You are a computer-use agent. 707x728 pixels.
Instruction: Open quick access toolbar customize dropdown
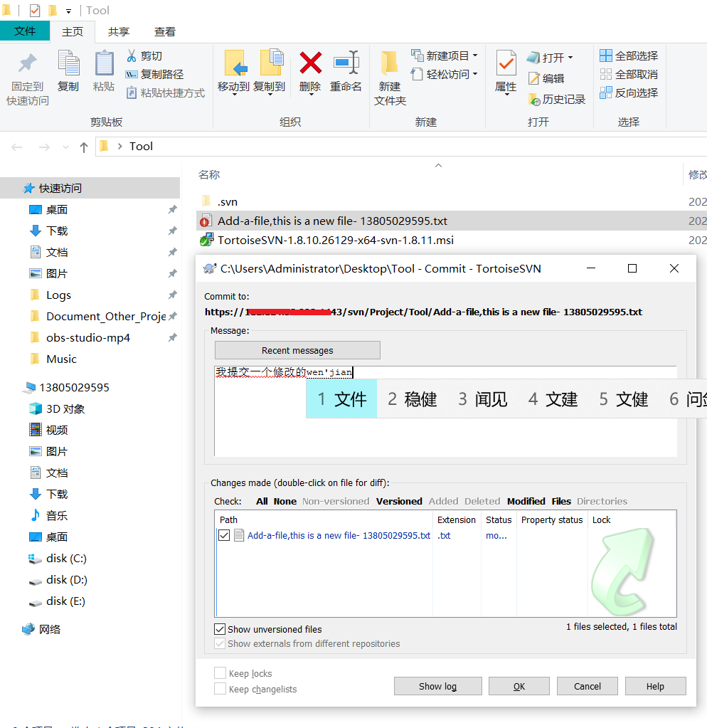coord(68,11)
